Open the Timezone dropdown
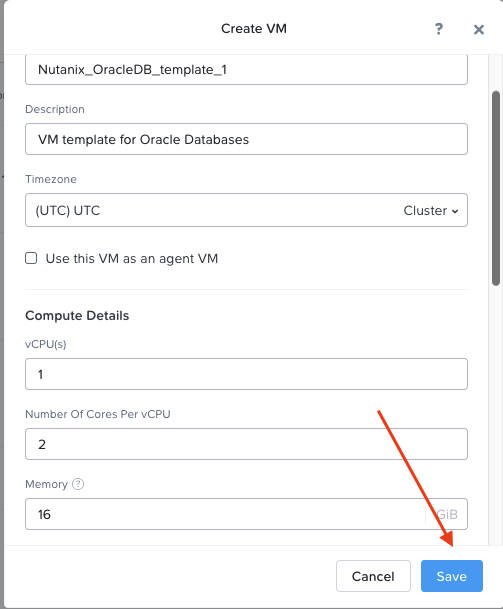Image resolution: width=503 pixels, height=609 pixels. (246, 210)
